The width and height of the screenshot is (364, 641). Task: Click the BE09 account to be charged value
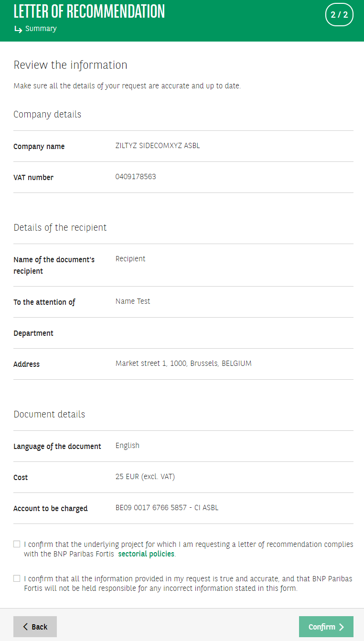click(x=167, y=508)
